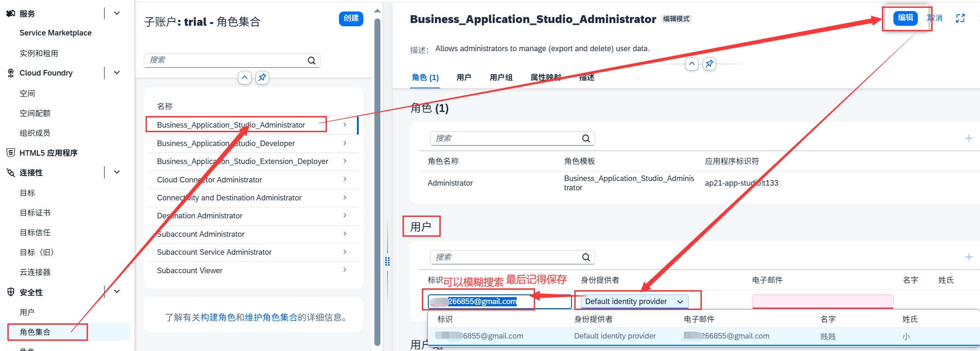This screenshot has height=351, width=980.
Task: Select Subaccount Service Administrator row
Action: (253, 252)
